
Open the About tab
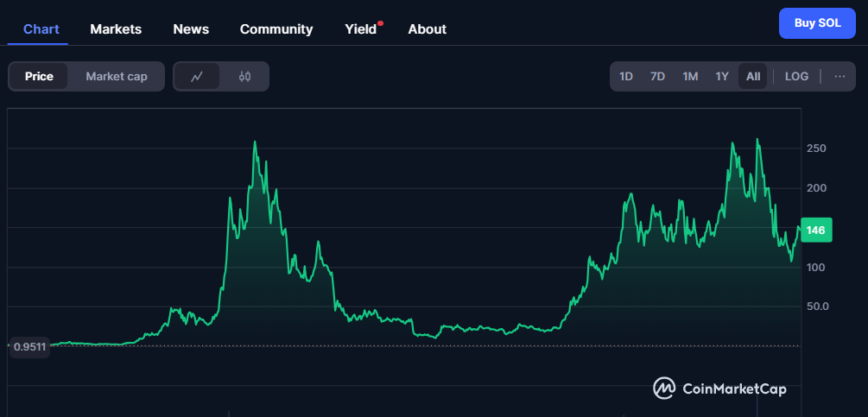click(x=427, y=28)
